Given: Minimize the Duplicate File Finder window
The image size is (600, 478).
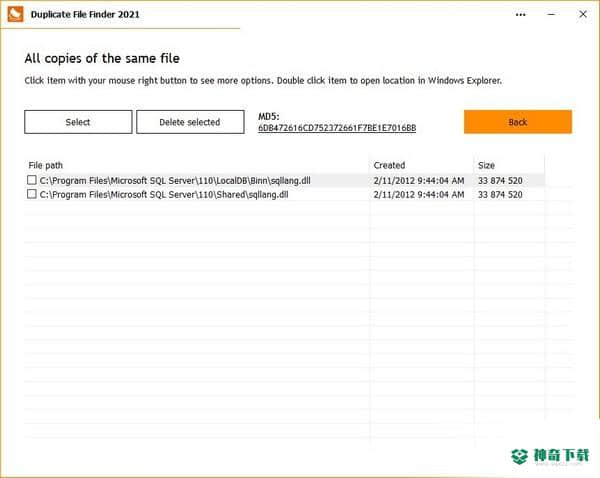Looking at the screenshot, I should tap(551, 15).
